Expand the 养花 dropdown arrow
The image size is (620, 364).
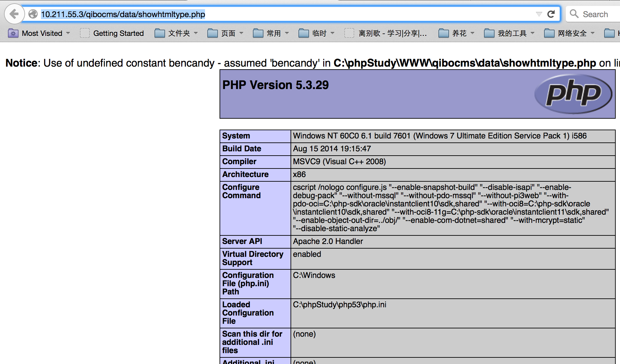coord(472,33)
